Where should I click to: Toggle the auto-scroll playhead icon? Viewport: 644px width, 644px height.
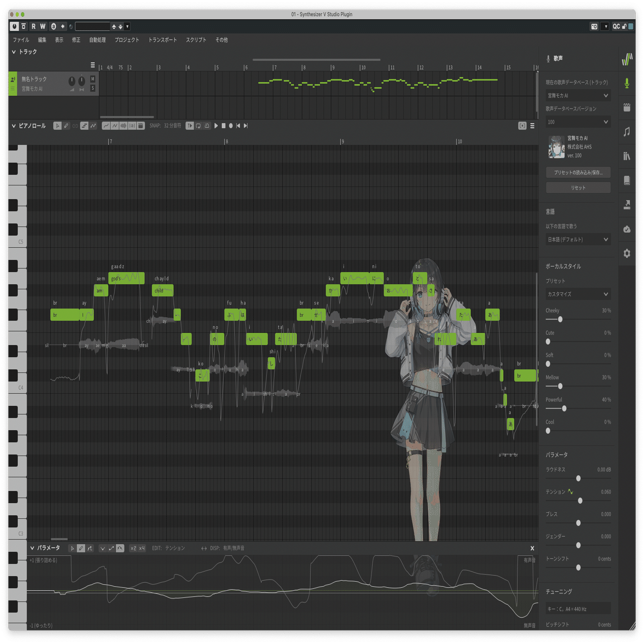190,126
